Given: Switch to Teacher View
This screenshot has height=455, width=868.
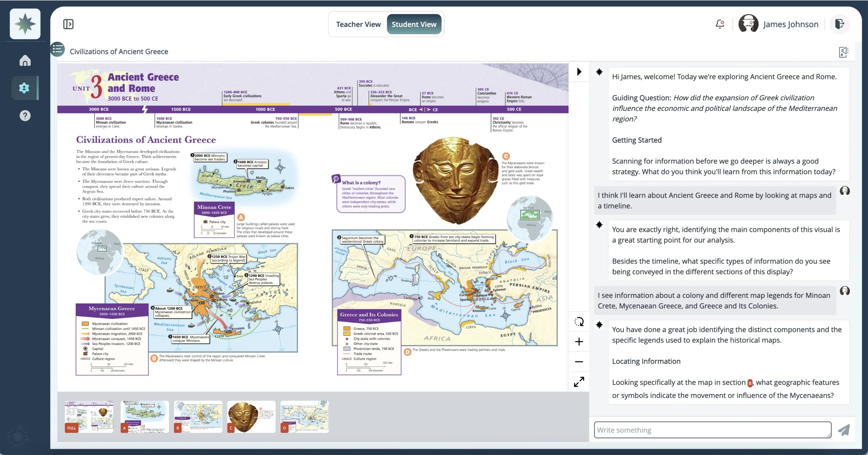Looking at the screenshot, I should tap(358, 24).
